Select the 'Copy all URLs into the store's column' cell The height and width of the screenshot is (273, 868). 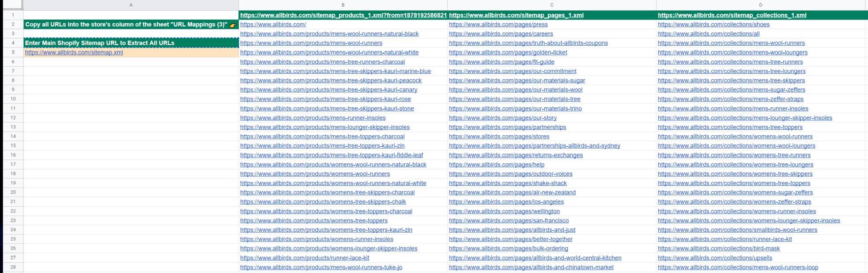131,24
